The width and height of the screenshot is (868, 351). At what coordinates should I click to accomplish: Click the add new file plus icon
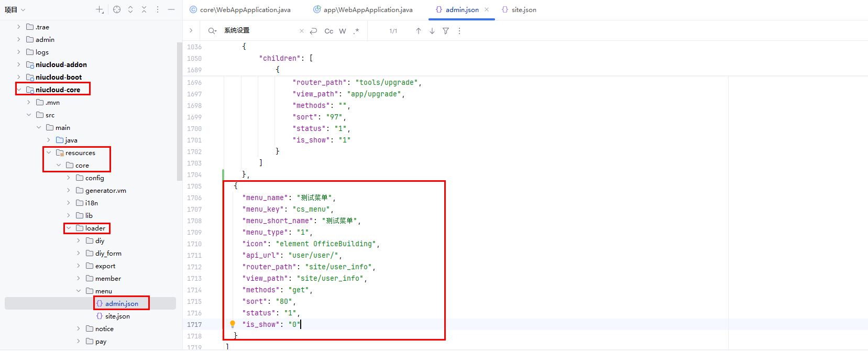point(100,9)
